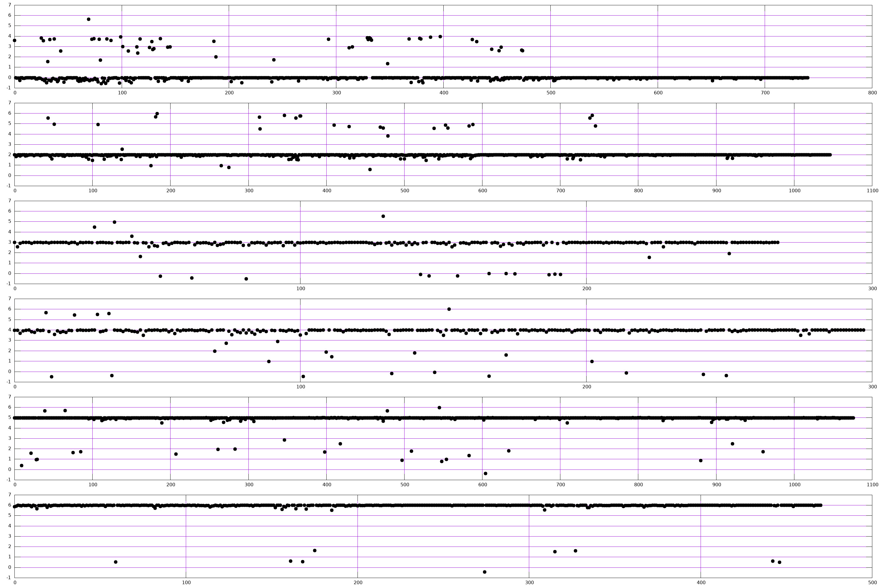
Task: Click the lowest outlier point in the bottom plot
Action: pos(485,572)
